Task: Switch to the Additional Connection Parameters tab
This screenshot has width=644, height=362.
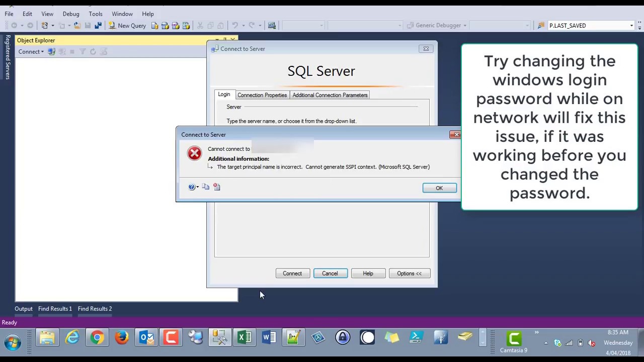Action: pyautogui.click(x=330, y=95)
